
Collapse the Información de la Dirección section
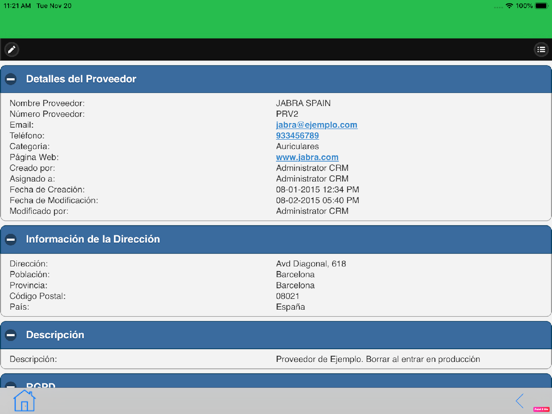[x=11, y=239]
